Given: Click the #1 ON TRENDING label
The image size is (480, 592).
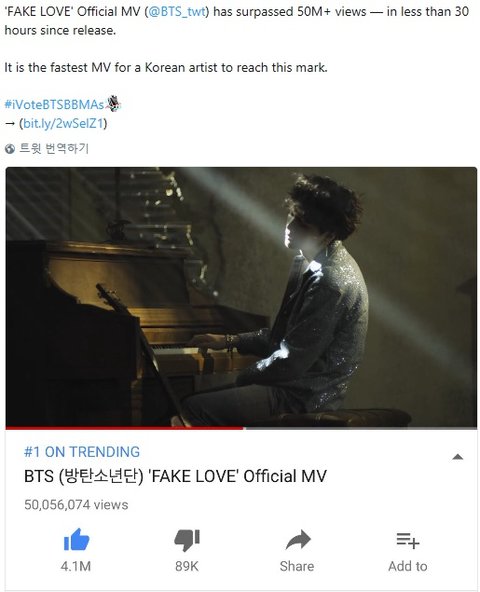Looking at the screenshot, I should 82,452.
